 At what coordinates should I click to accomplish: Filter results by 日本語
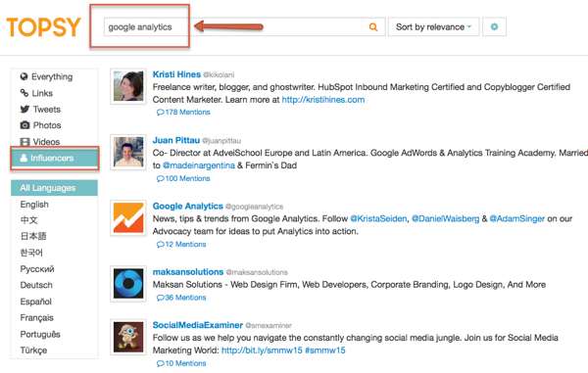click(33, 236)
